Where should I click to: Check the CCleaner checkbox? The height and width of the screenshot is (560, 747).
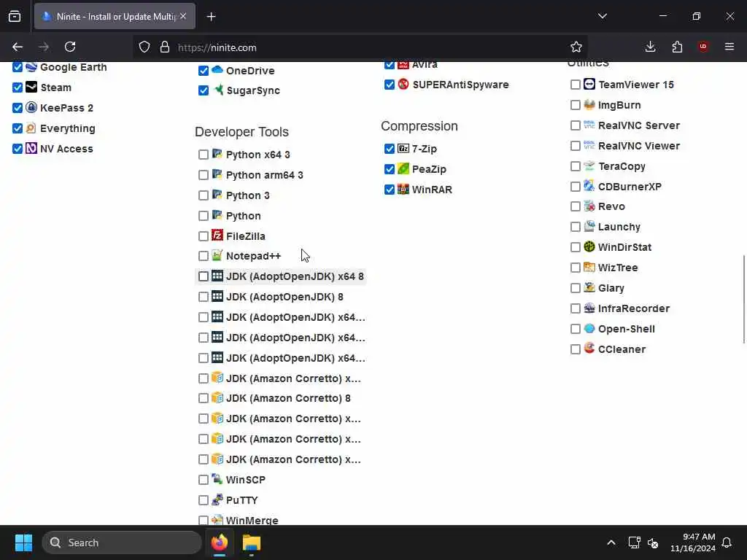pyautogui.click(x=576, y=349)
